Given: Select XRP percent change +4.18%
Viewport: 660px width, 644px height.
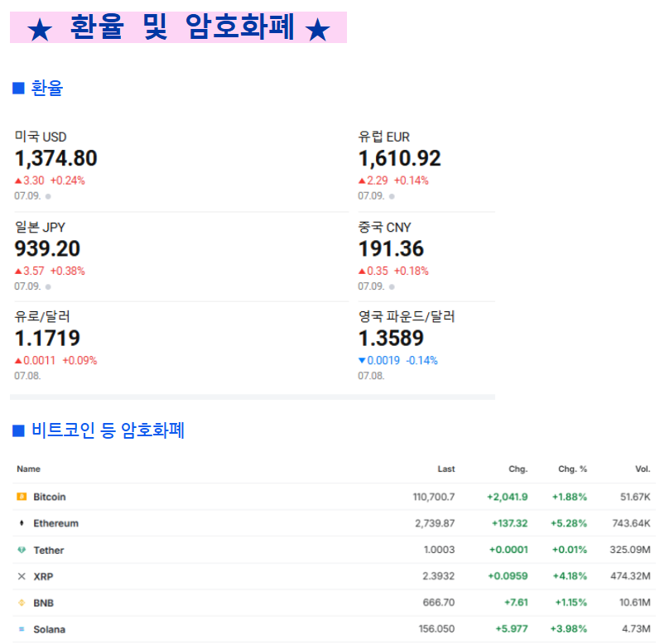Looking at the screenshot, I should (570, 576).
